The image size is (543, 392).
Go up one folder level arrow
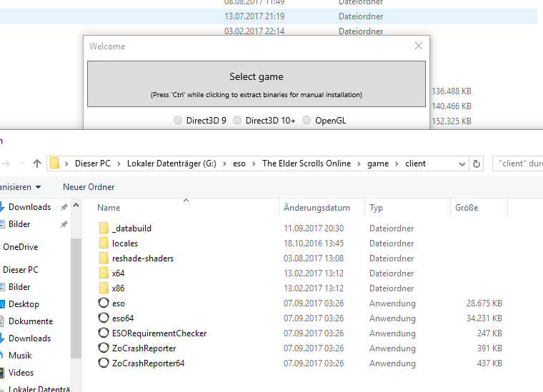(x=37, y=164)
